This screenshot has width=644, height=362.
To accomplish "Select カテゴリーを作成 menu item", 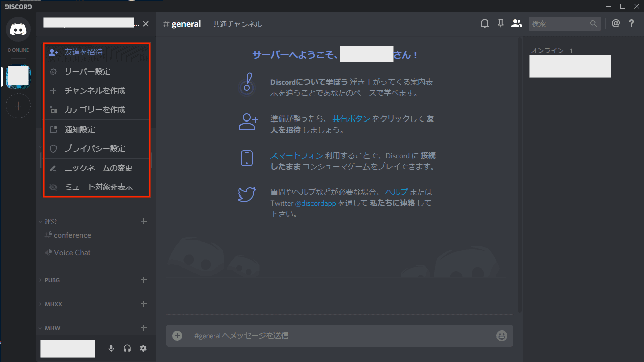I will click(97, 110).
